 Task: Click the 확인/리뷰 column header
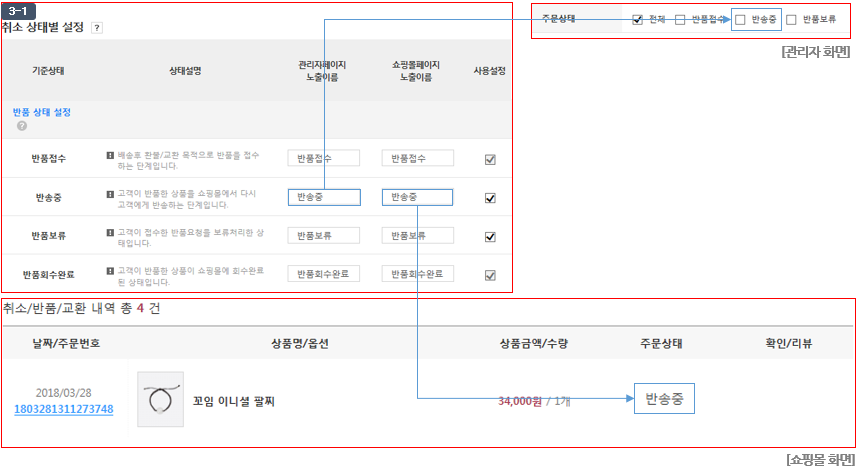[x=789, y=344]
